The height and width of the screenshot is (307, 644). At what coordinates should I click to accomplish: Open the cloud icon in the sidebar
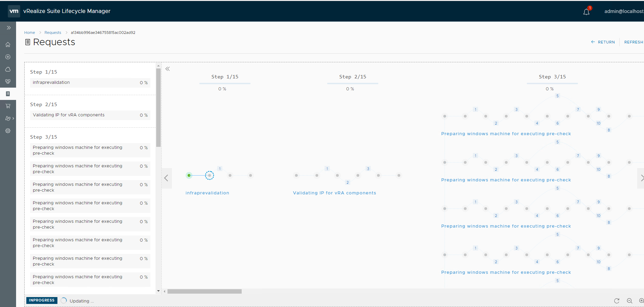point(8,69)
